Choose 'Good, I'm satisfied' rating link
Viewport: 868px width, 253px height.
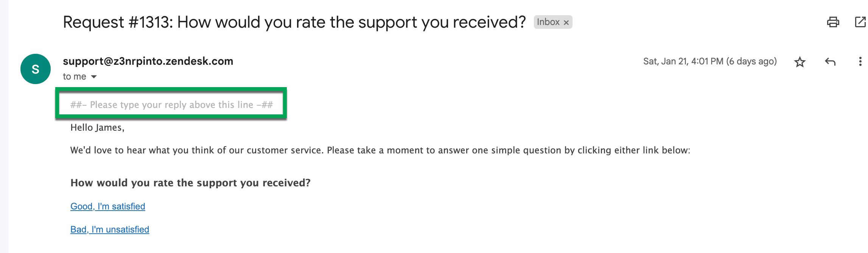coord(108,206)
